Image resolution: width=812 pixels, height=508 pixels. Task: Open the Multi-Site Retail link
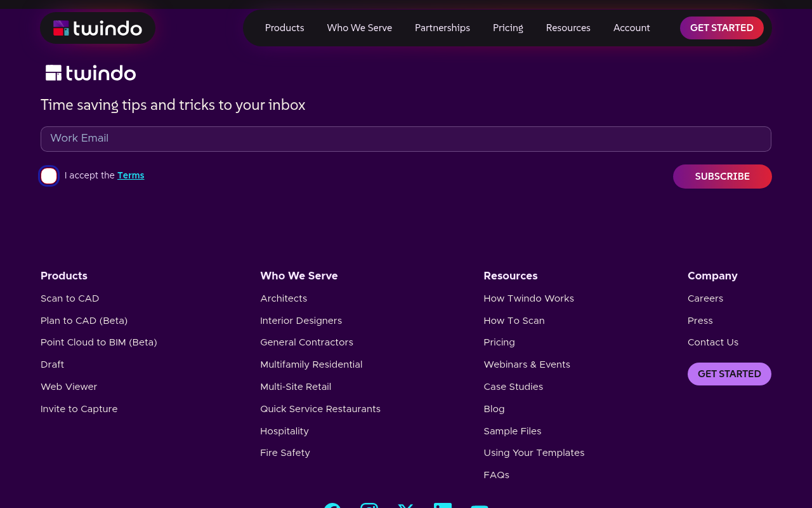(296, 387)
